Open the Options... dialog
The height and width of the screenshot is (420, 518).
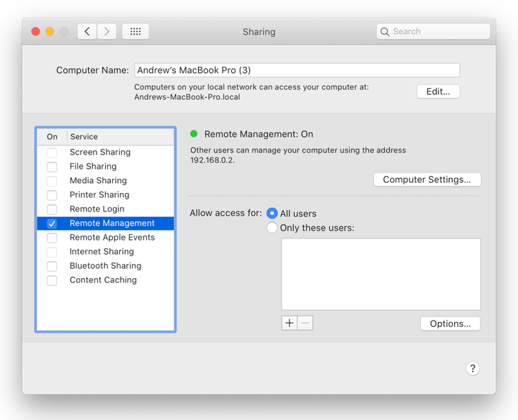450,324
